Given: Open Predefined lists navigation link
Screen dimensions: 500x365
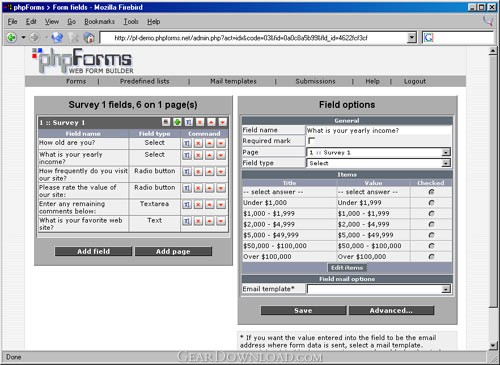Looking at the screenshot, I should pos(145,81).
